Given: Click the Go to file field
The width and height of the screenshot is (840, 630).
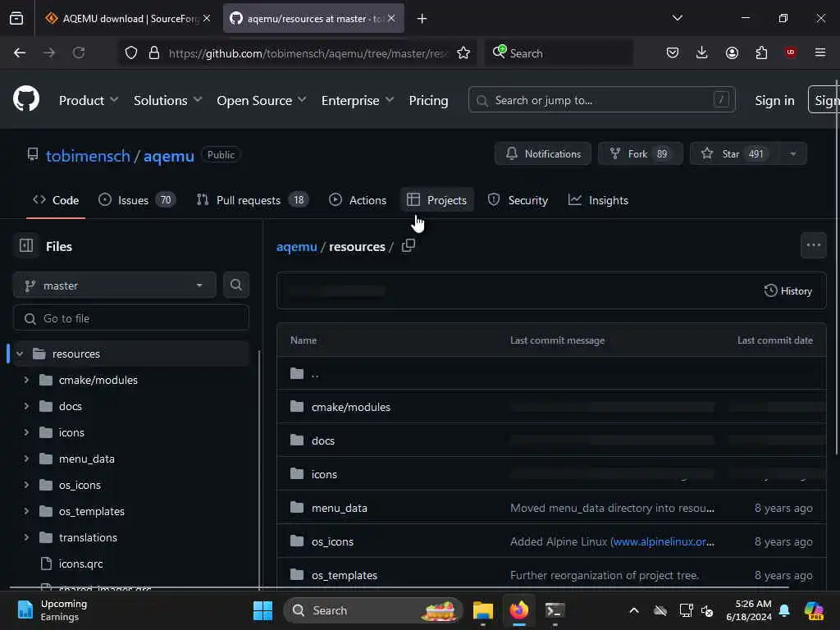Looking at the screenshot, I should coord(130,318).
